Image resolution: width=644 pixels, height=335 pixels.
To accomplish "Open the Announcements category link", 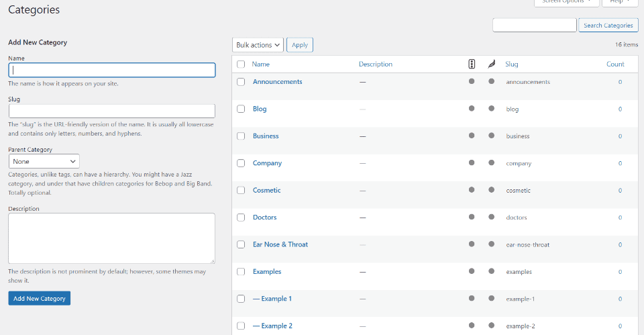I will [278, 82].
